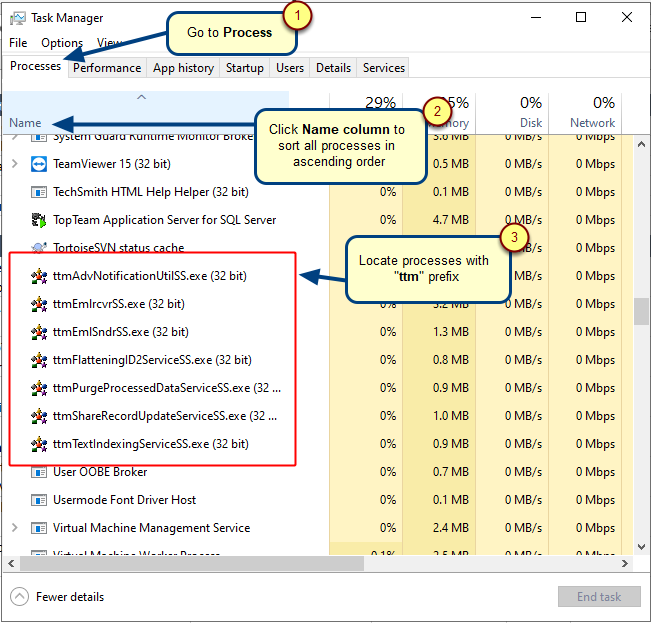This screenshot has width=651, height=623.
Task: Open the Services tab
Action: pyautogui.click(x=384, y=68)
